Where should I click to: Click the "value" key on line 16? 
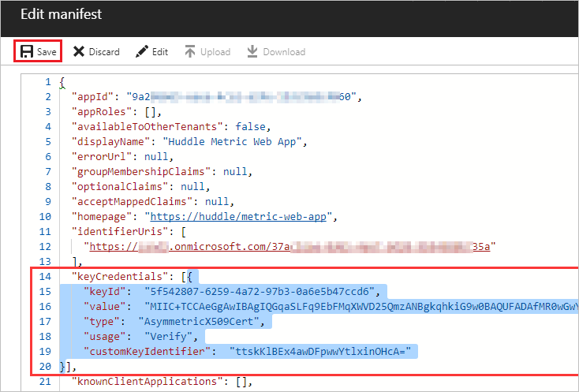104,306
